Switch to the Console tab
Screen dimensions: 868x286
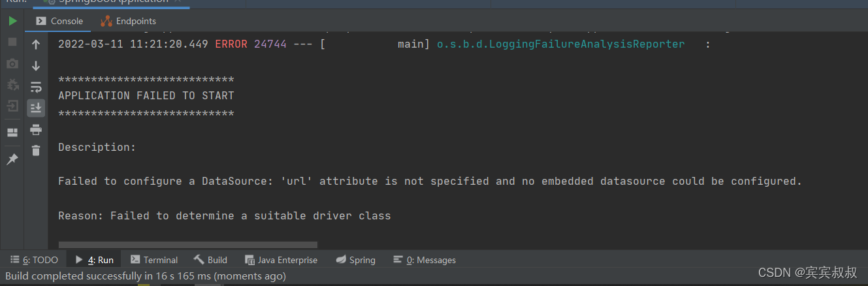59,21
